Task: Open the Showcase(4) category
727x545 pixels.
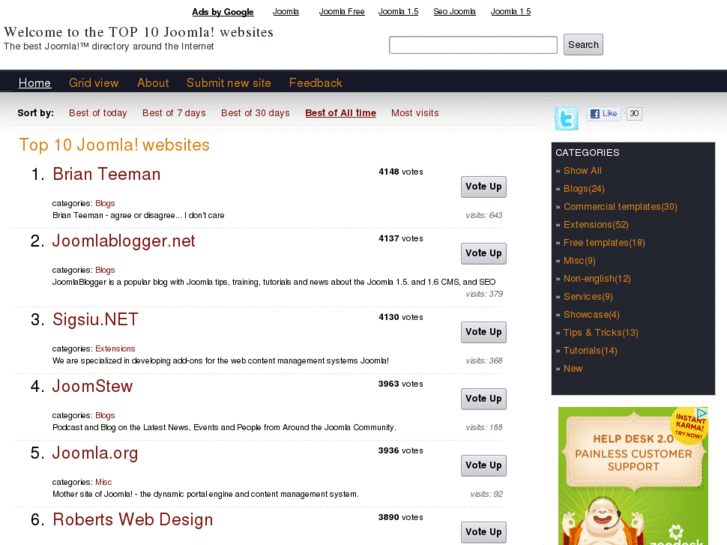Action: point(591,315)
